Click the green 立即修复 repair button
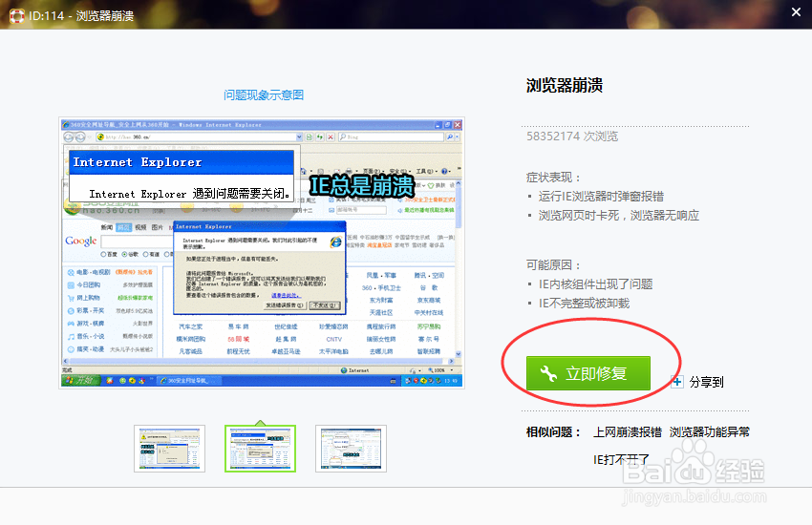 click(588, 373)
